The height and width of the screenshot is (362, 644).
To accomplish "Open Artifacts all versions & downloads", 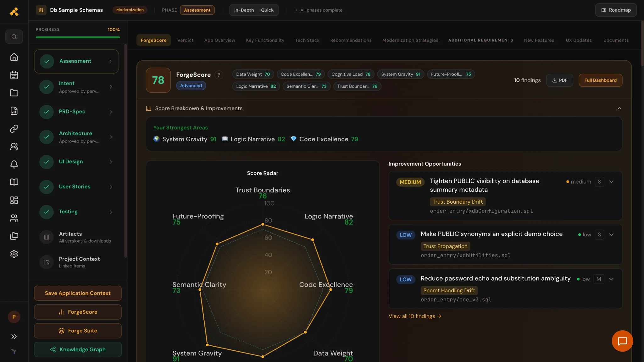I will tap(76, 237).
